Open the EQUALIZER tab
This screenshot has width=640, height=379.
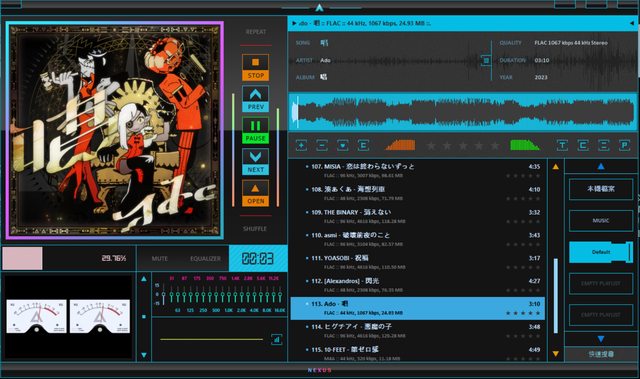point(205,259)
